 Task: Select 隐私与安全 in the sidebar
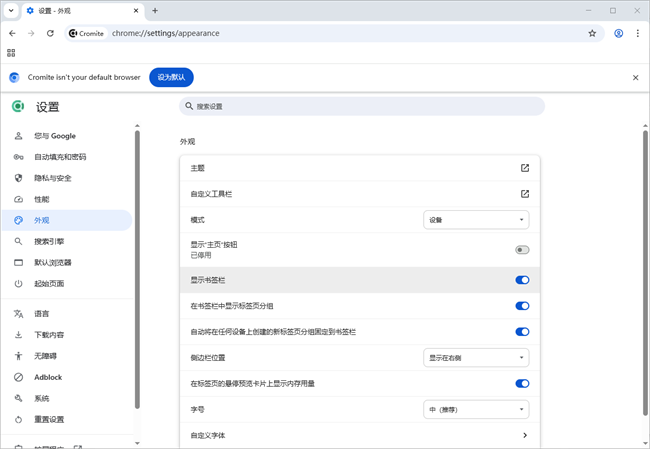52,178
